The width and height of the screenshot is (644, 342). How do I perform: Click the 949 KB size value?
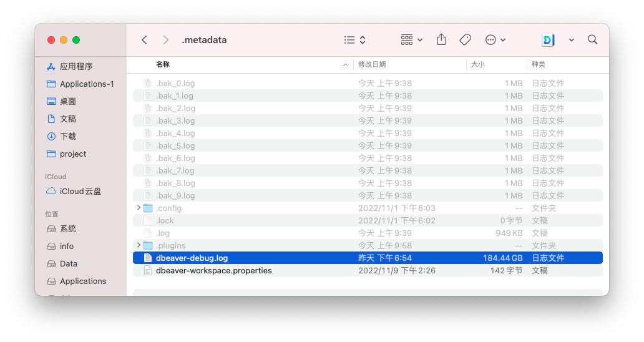point(509,233)
